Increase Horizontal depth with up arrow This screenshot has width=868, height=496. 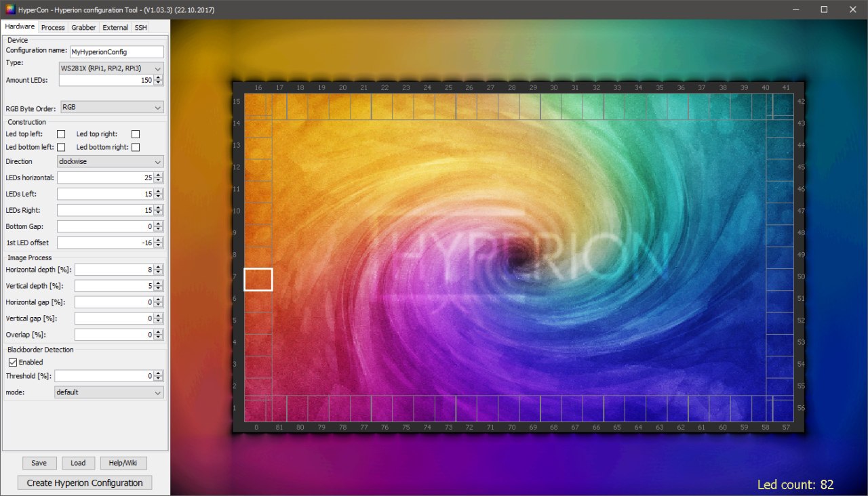point(159,267)
